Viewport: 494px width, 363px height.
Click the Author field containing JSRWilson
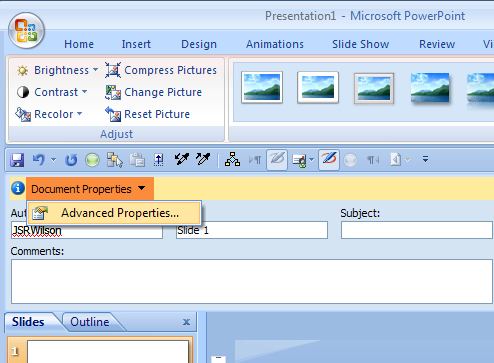tap(87, 230)
